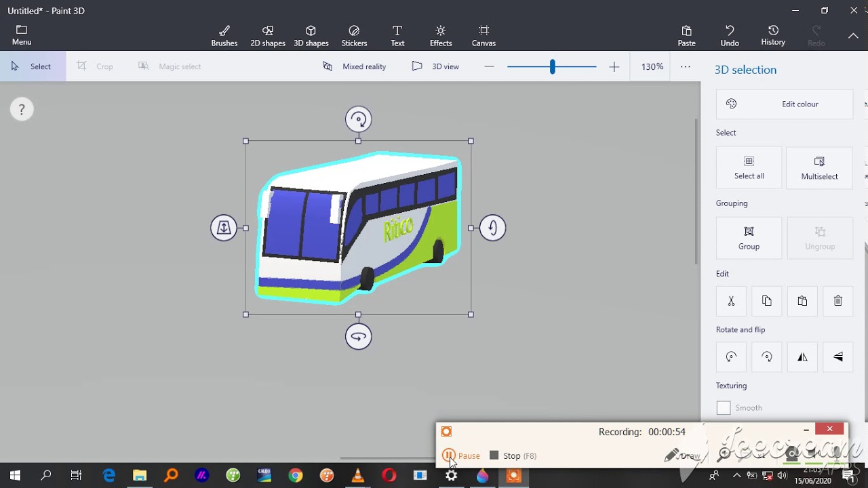868x488 pixels.
Task: Open the help question mark button
Action: (22, 109)
